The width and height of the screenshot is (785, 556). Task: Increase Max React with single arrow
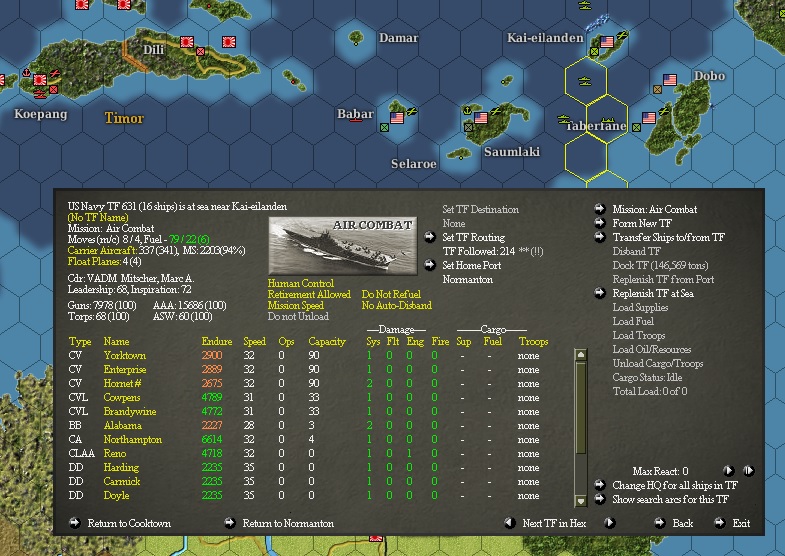(729, 470)
